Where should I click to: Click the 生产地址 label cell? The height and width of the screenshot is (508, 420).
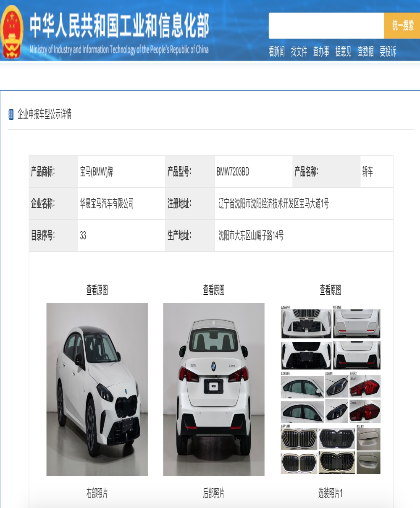190,236
